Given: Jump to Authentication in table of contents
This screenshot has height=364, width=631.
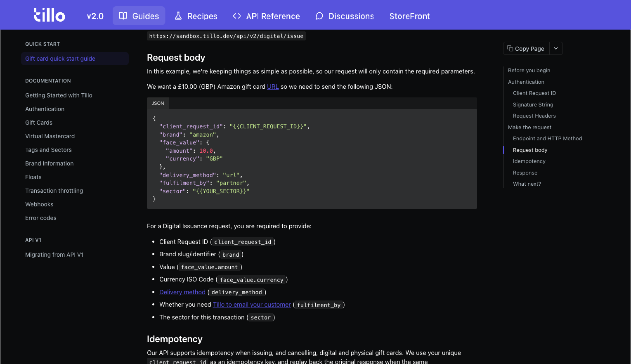Looking at the screenshot, I should (526, 82).
